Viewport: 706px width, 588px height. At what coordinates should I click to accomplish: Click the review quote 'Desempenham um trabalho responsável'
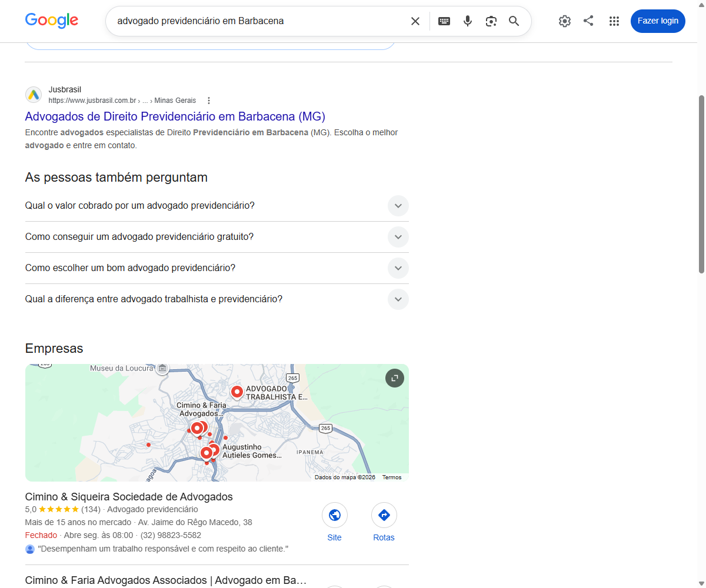point(163,549)
